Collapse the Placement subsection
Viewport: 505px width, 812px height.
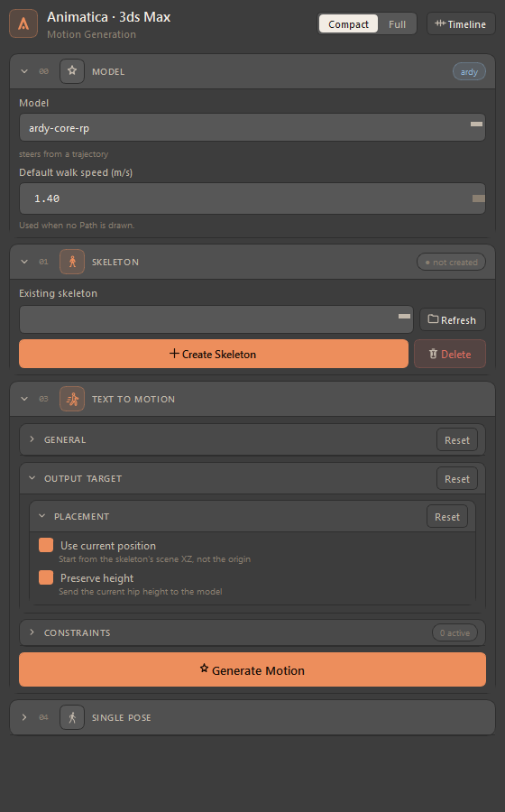[41, 516]
